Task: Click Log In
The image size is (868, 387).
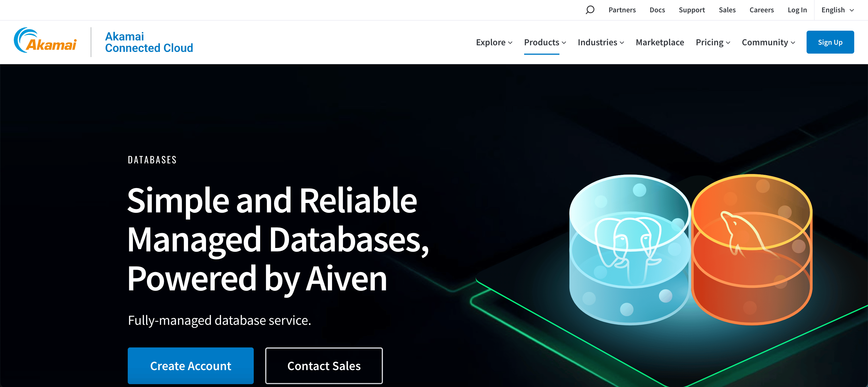Action: pyautogui.click(x=797, y=10)
